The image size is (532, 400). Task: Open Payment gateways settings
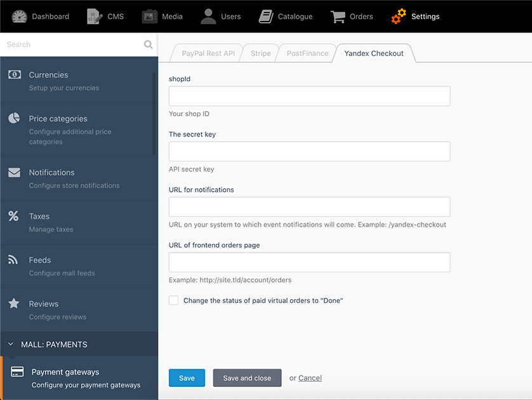pos(79,378)
